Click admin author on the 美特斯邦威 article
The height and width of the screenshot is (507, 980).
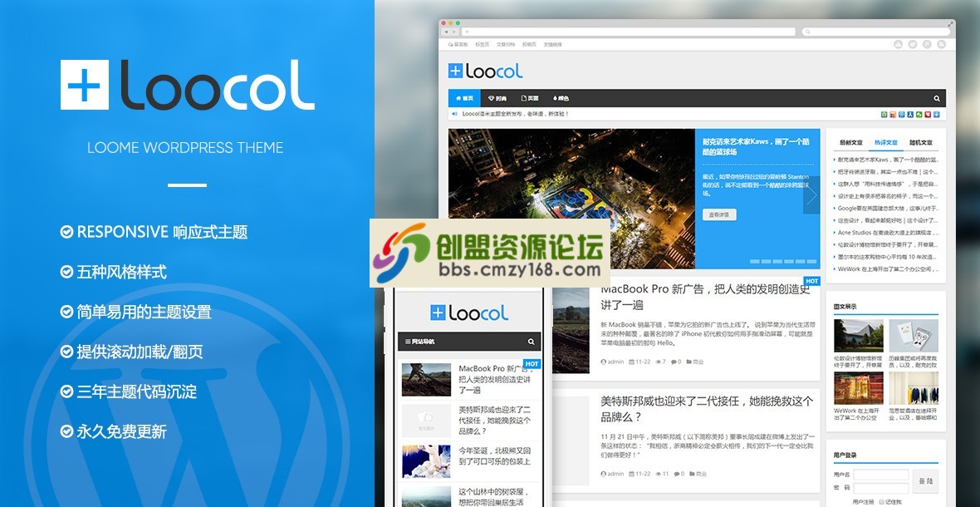(x=613, y=473)
